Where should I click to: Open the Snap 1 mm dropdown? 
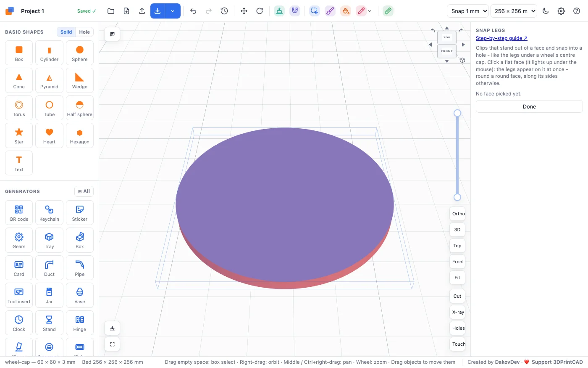pyautogui.click(x=467, y=11)
